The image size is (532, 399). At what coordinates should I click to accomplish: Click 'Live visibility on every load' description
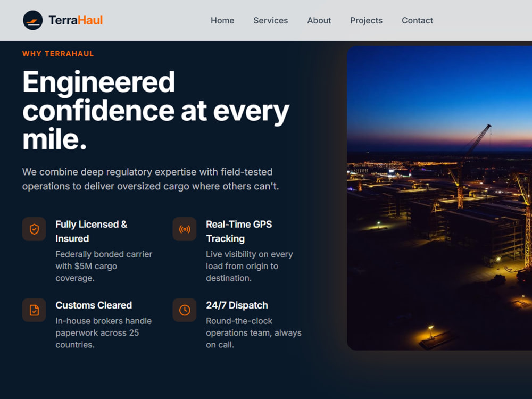tap(250, 266)
